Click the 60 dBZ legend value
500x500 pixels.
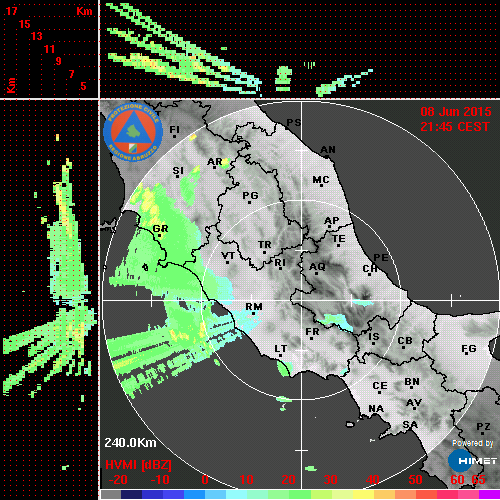tap(457, 480)
